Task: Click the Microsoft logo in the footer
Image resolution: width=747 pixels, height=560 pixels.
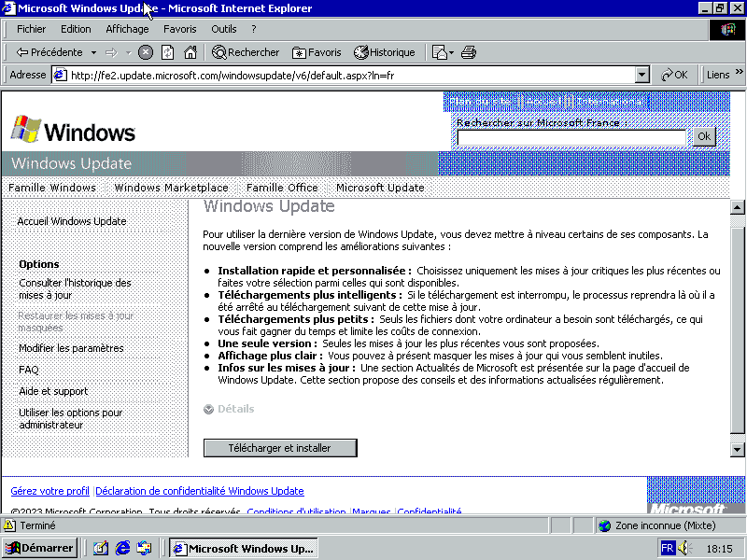Action: coord(687,509)
